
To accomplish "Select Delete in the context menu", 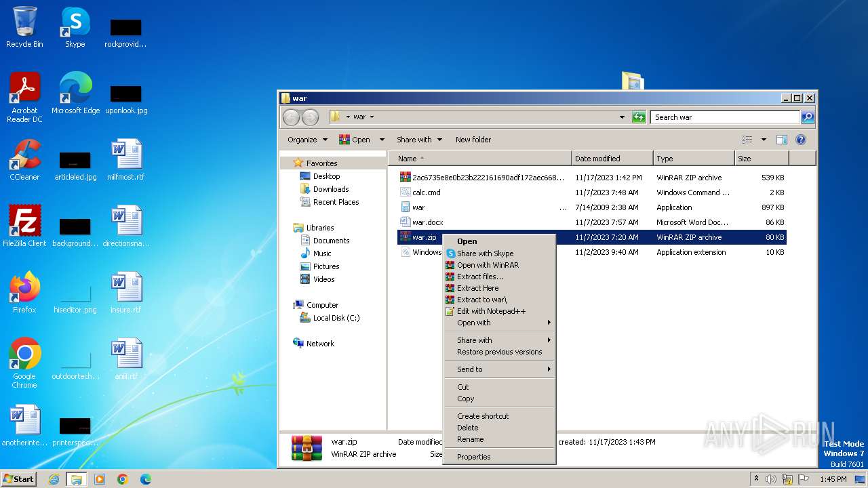I will [499, 428].
